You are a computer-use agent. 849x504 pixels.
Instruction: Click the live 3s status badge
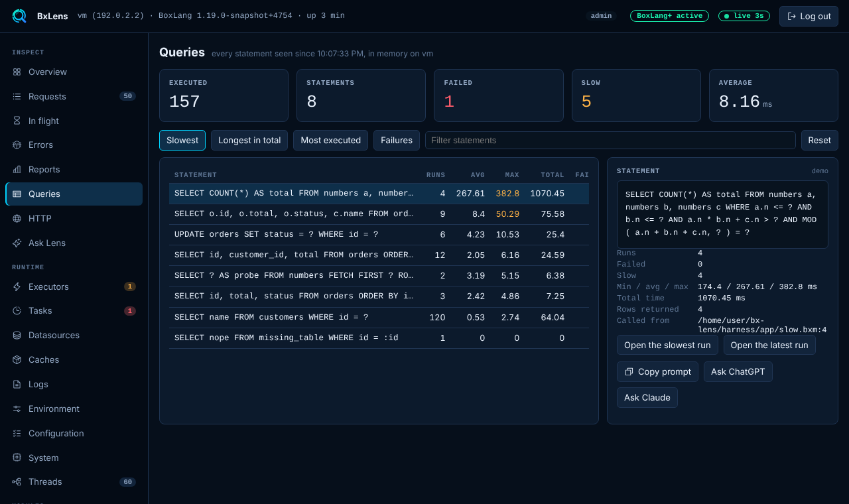click(744, 16)
